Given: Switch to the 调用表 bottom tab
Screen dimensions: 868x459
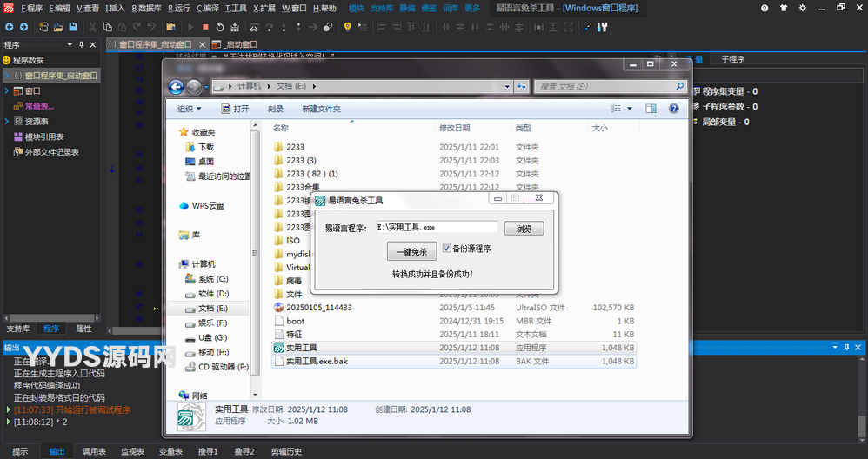Looking at the screenshot, I should pyautogui.click(x=94, y=451).
